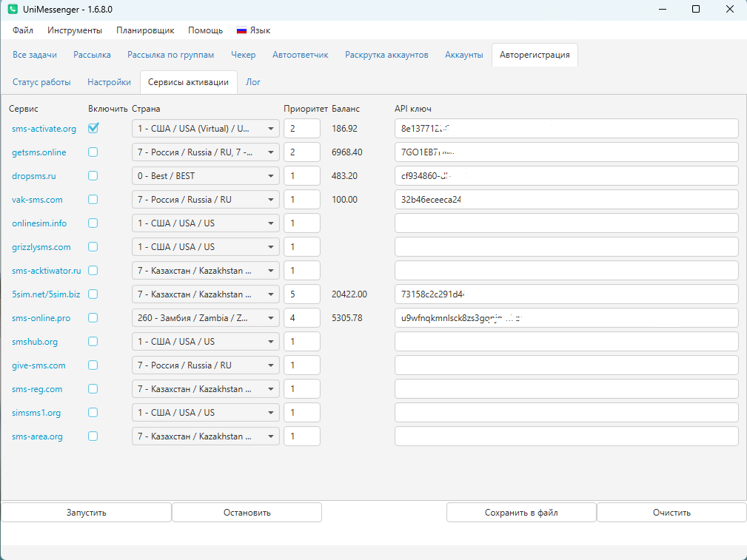Open the getsms.online link
The image size is (747, 560).
coord(39,152)
